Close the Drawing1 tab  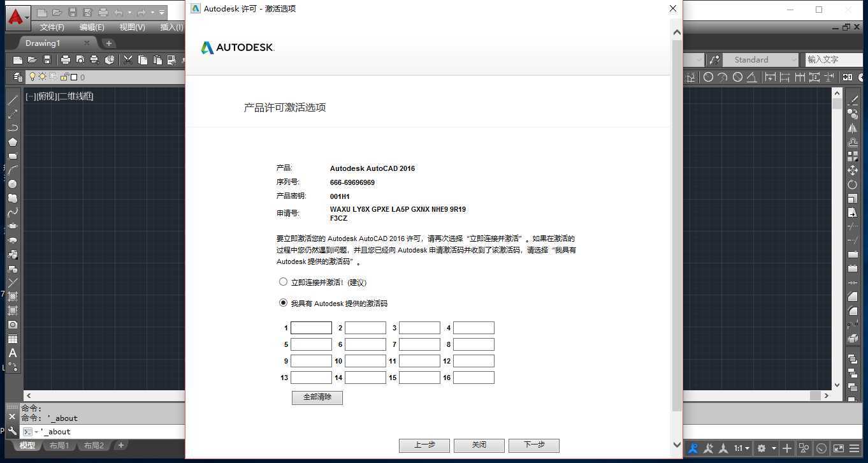[87, 43]
